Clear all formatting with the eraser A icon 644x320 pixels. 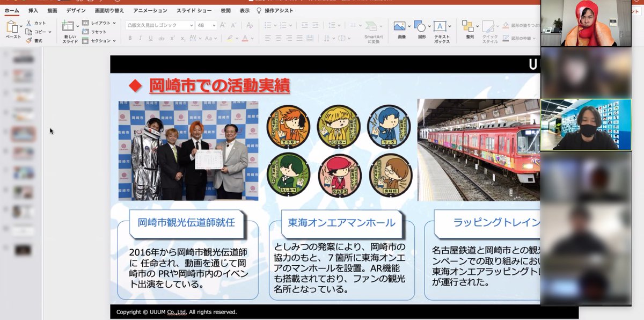249,25
